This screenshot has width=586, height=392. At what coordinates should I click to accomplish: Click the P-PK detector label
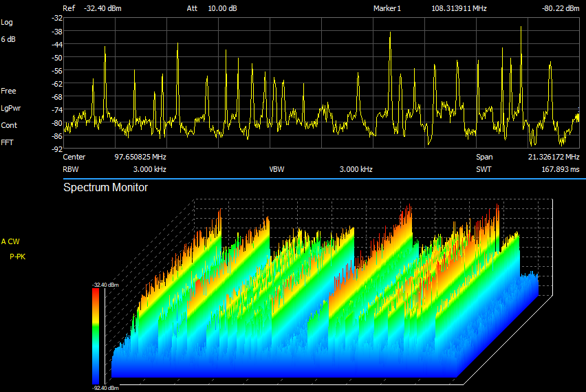point(18,257)
